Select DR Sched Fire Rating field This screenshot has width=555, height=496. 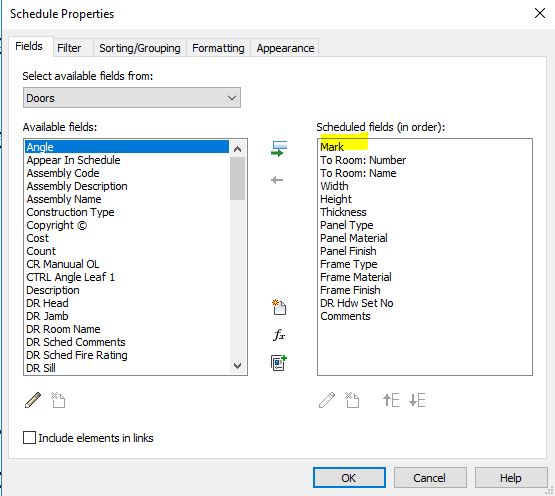(x=127, y=355)
